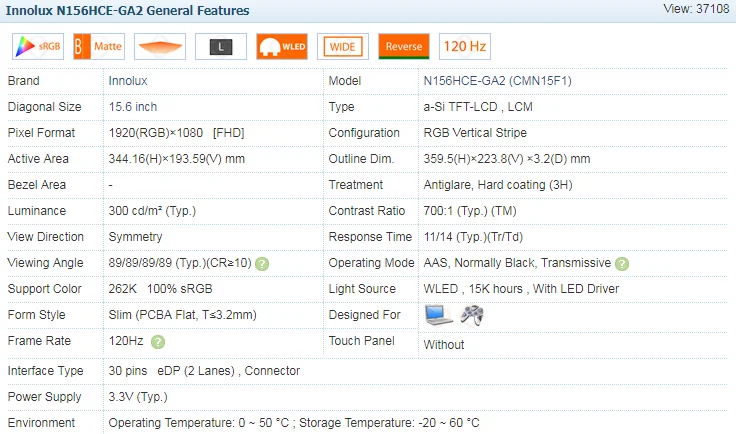The width and height of the screenshot is (736, 434).
Task: Click the 3.3V (Typ.) power supply value
Action: [138, 397]
